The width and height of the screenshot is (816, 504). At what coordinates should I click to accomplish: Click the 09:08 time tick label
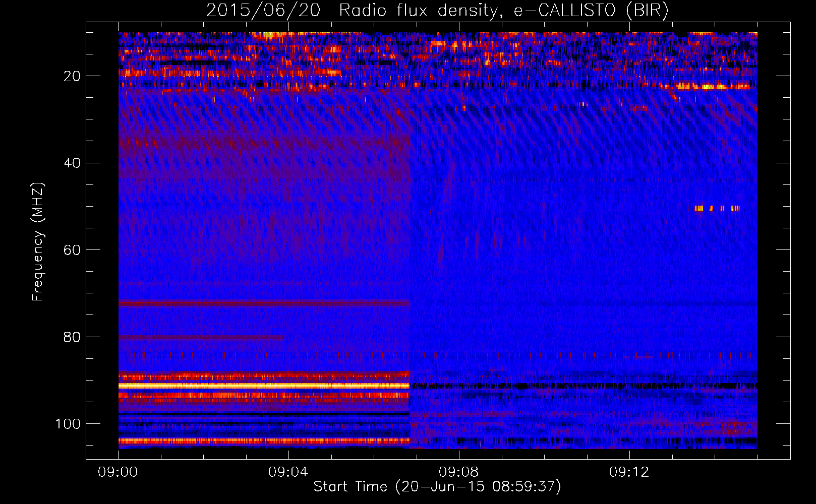[459, 472]
